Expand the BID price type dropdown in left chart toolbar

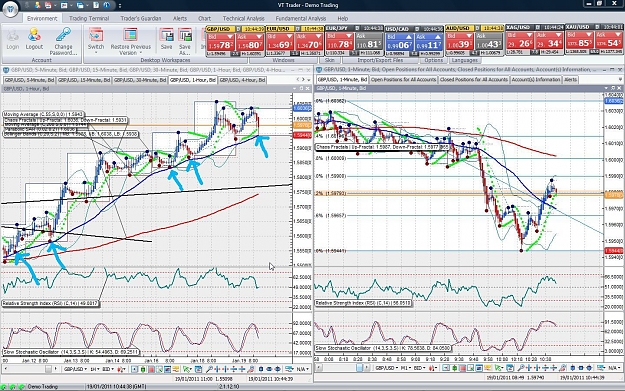click(112, 369)
